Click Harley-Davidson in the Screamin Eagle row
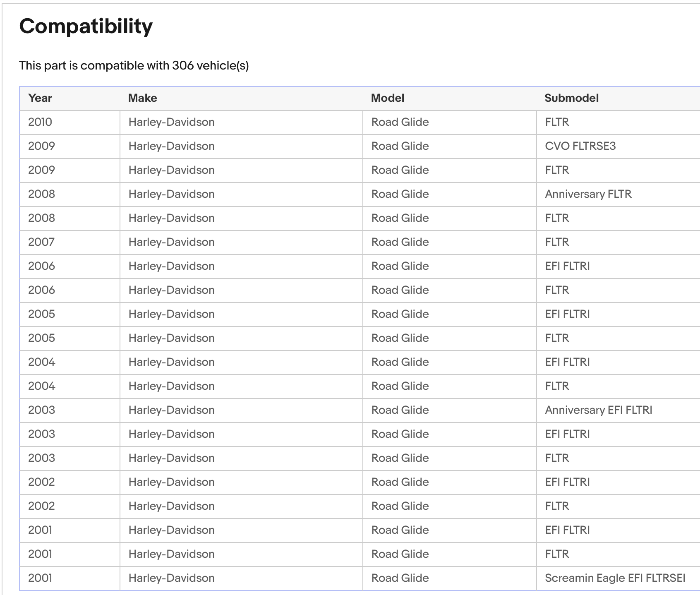The width and height of the screenshot is (700, 595). (171, 578)
